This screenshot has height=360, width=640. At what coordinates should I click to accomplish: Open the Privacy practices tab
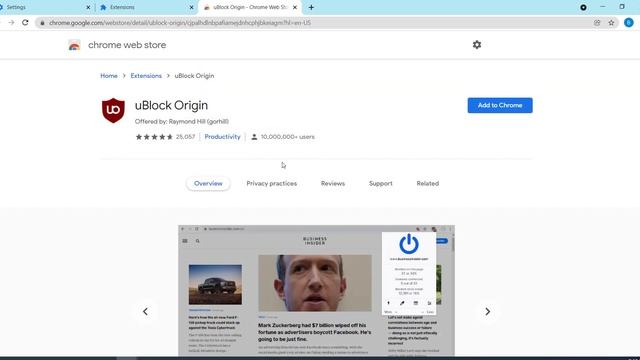click(271, 183)
